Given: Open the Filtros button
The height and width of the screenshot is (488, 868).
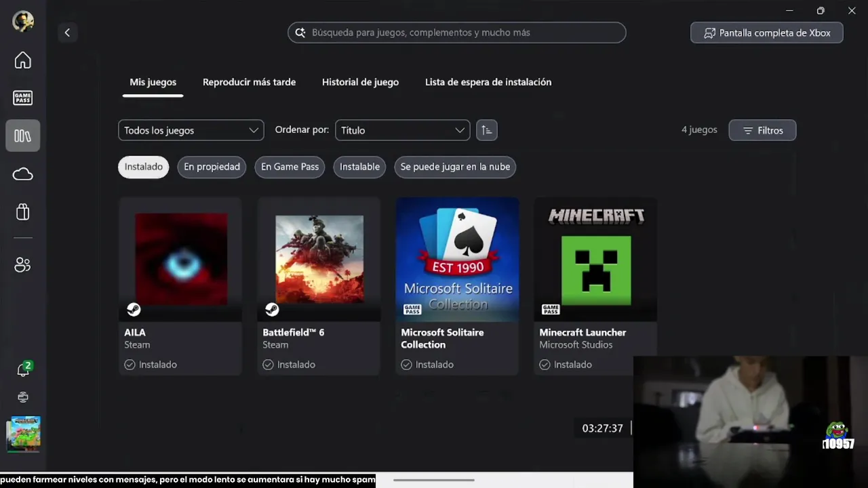Looking at the screenshot, I should coord(763,130).
